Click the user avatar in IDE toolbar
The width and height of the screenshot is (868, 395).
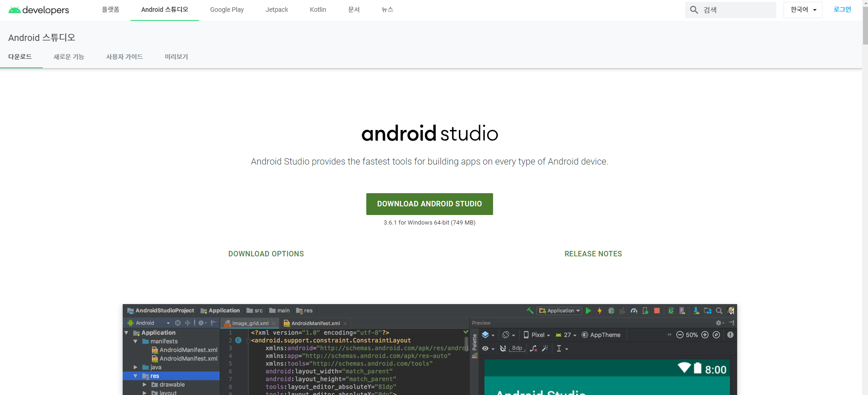point(731,310)
